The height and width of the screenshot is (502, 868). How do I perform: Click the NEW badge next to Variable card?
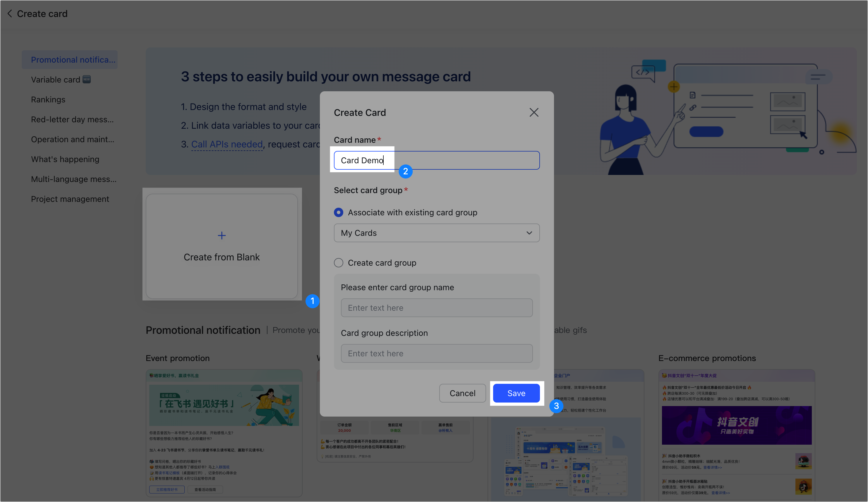(x=86, y=80)
